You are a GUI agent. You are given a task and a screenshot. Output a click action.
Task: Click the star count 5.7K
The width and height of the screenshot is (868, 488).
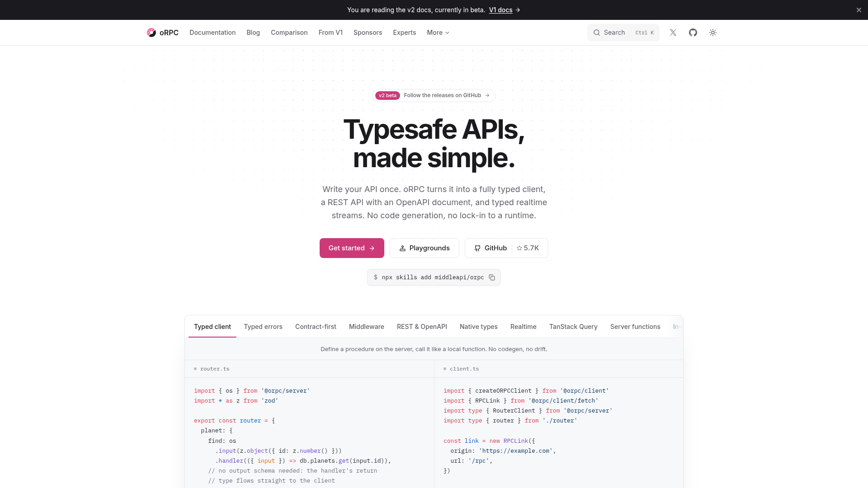tap(528, 248)
